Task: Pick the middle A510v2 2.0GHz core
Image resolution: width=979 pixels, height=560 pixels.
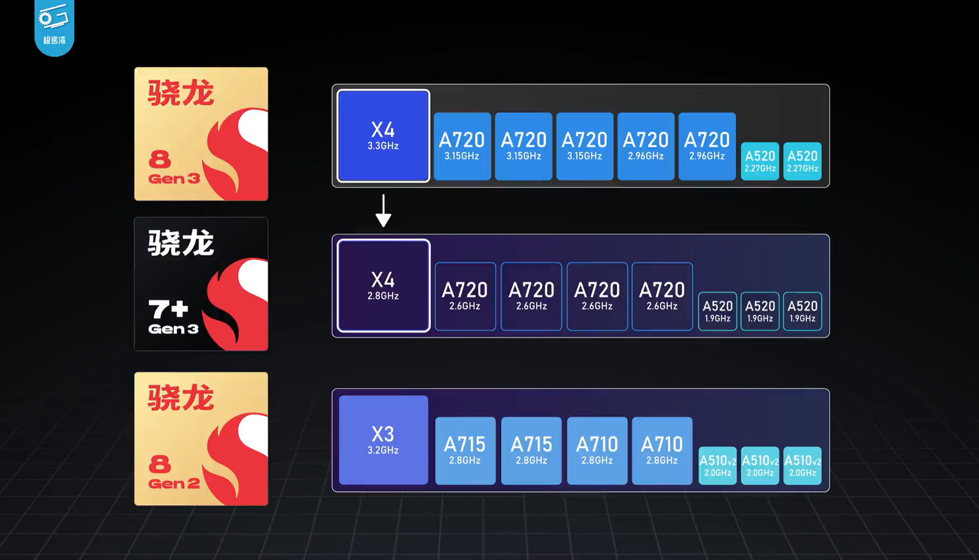Action: point(760,466)
